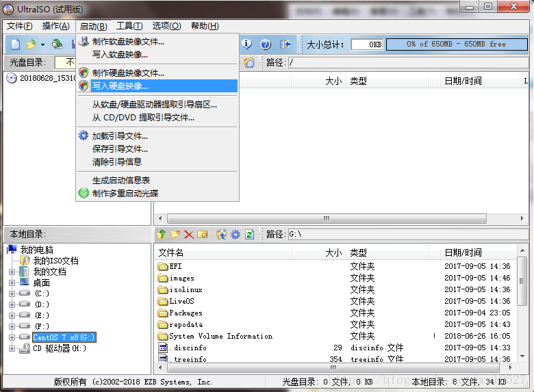
Task: Click the local refresh page icon
Action: pyautogui.click(x=250, y=235)
